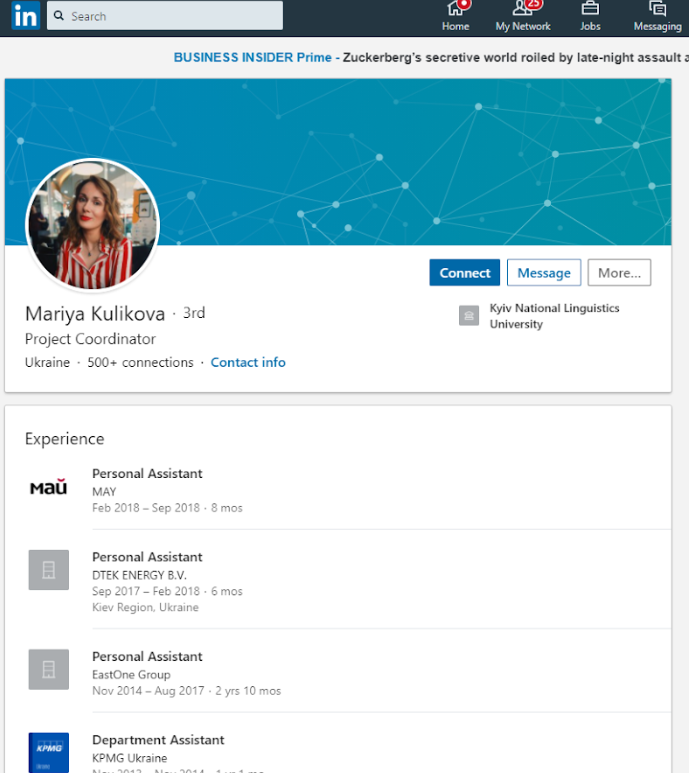
Task: Open the Contact info link
Action: (x=248, y=363)
